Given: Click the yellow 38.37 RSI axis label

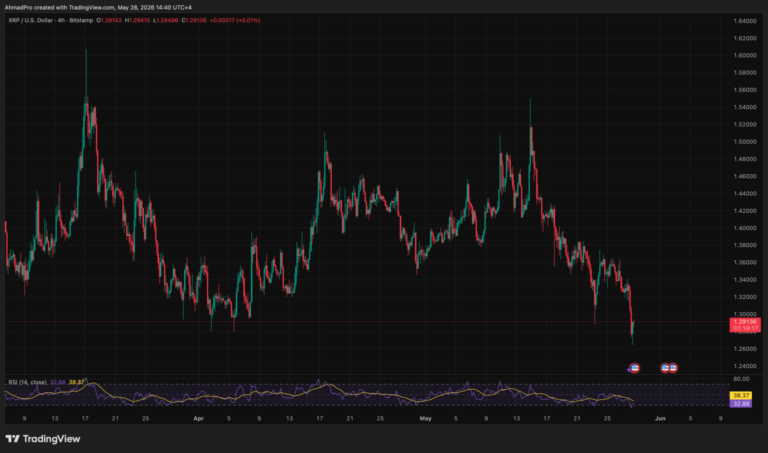Looking at the screenshot, I should tap(741, 395).
